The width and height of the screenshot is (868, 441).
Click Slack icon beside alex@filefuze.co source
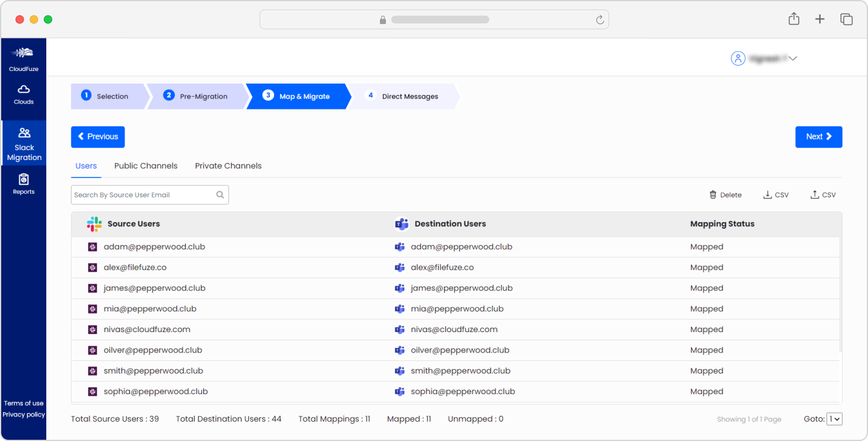[x=93, y=268]
